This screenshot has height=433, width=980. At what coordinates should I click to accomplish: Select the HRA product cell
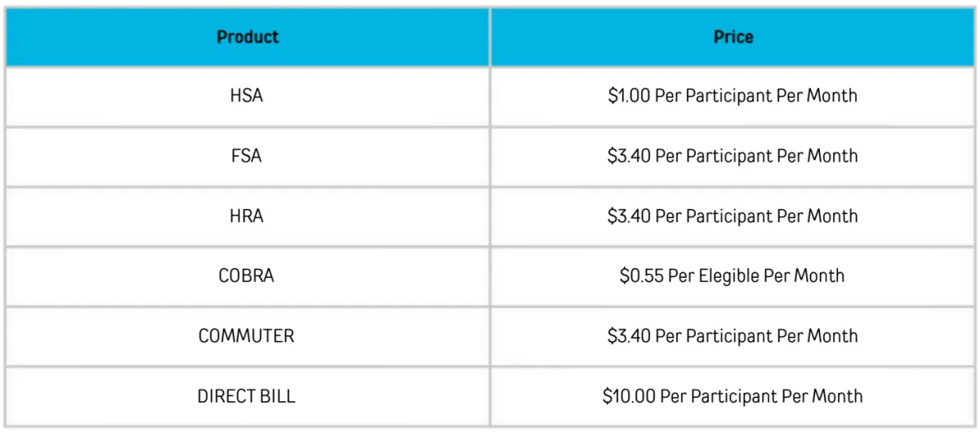click(x=247, y=216)
